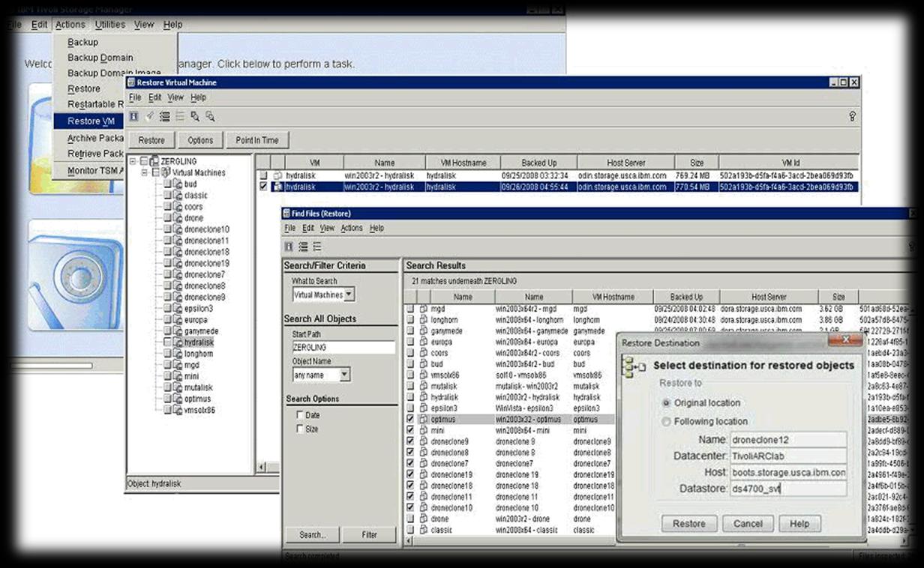Click the Datacenter field in Restore Destination
The height and width of the screenshot is (568, 924).
coord(788,456)
